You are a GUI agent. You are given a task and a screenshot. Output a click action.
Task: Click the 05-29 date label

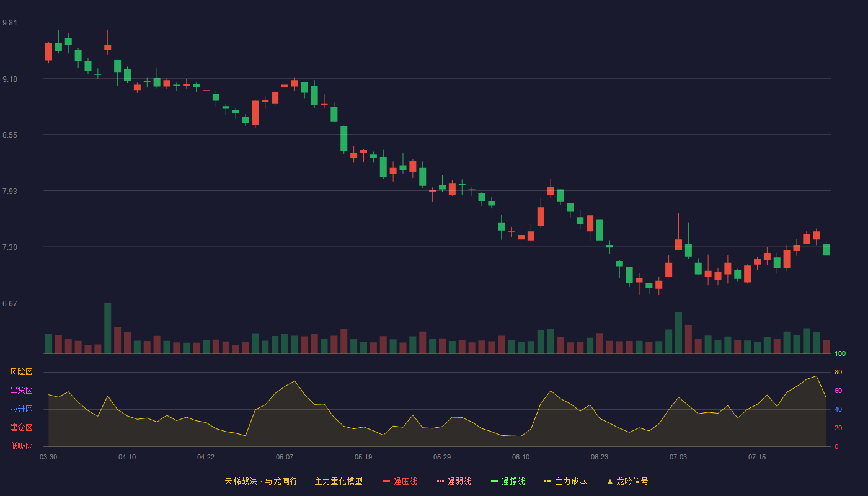(442, 457)
